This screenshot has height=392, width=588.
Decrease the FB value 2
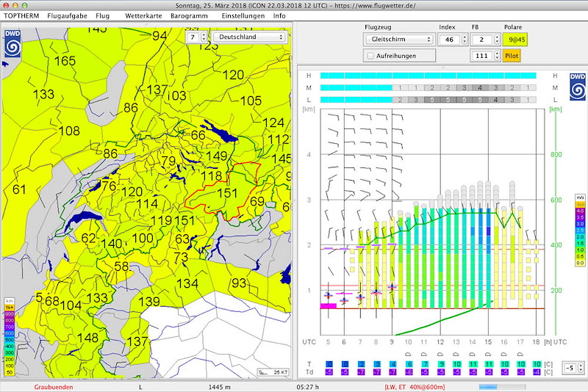pyautogui.click(x=497, y=42)
